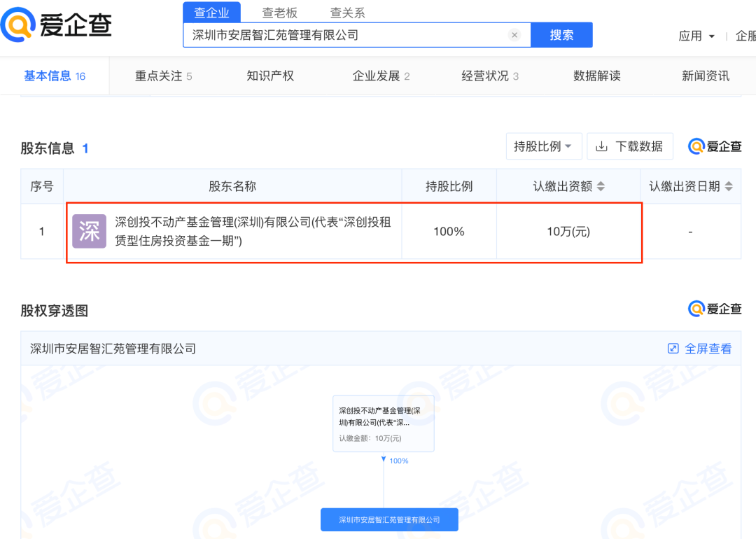Image resolution: width=756 pixels, height=539 pixels.
Task: Open the 基本信息 16 section tab
Action: click(x=55, y=76)
